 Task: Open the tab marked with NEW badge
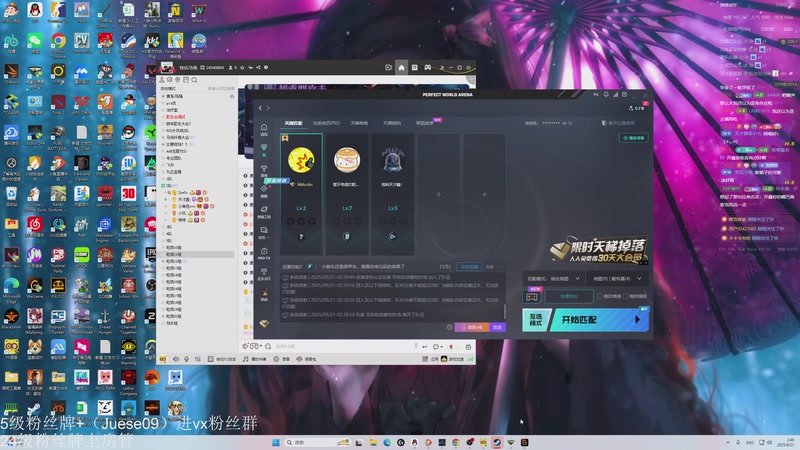425,123
